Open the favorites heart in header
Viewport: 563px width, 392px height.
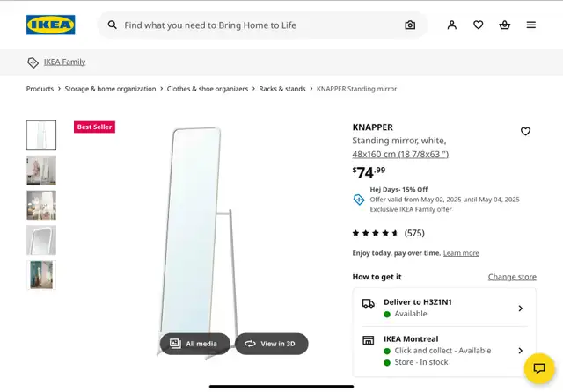(478, 25)
